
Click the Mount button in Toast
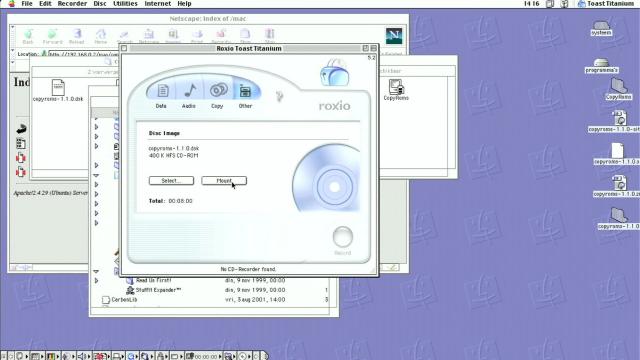[x=224, y=180]
